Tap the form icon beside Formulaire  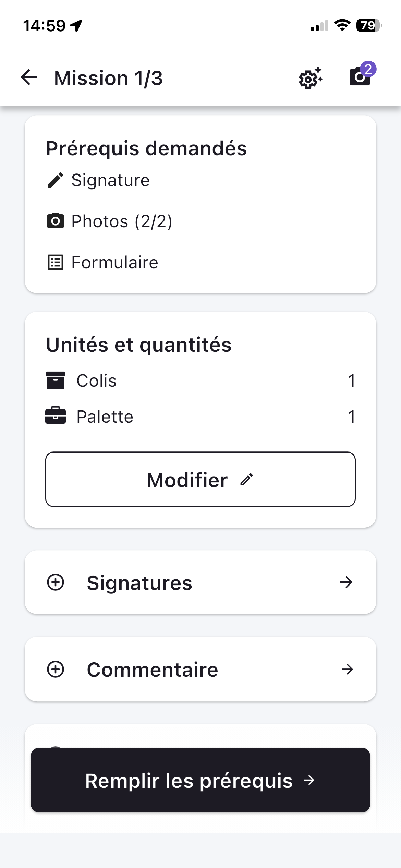55,263
